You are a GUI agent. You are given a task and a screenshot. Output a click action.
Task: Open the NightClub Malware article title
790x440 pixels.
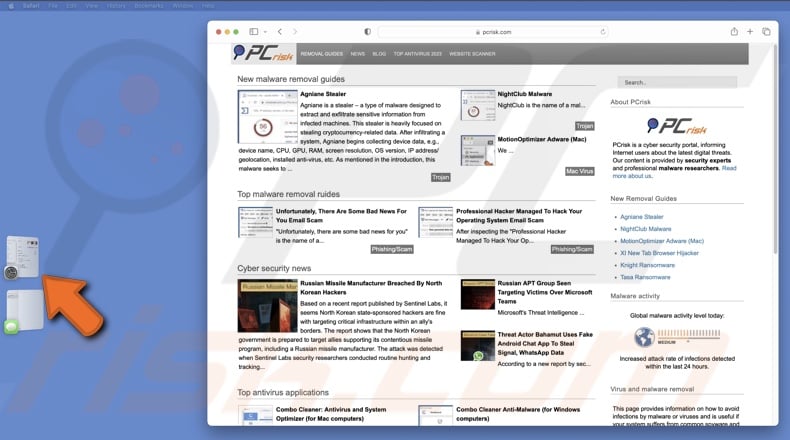[524, 94]
